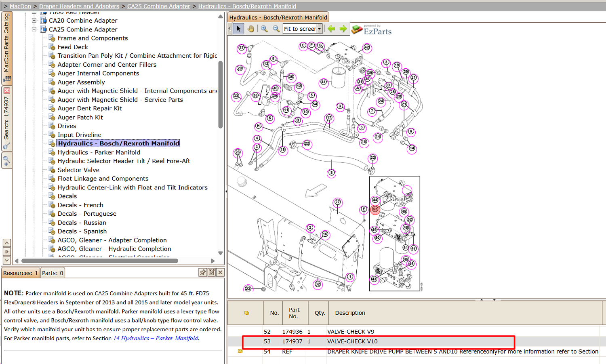Click callout 22 near the clamp, right side
Viewport: 606px width, 364px height.
coord(372,158)
